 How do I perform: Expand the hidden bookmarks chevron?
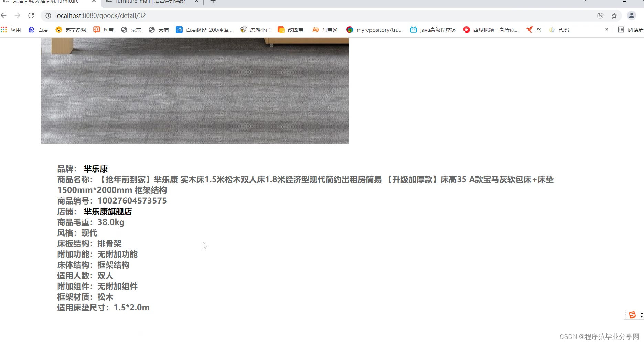(607, 30)
